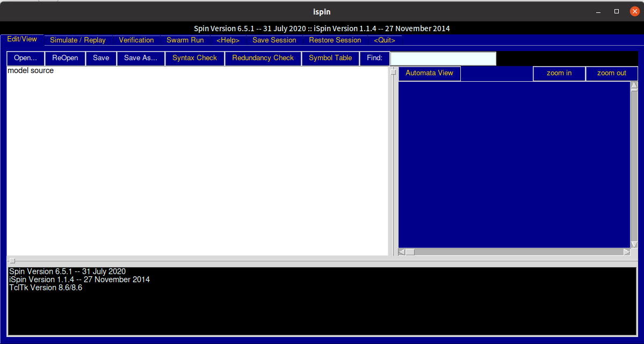
Task: Click the vertical pane sash handle beside editor
Action: pos(393,73)
